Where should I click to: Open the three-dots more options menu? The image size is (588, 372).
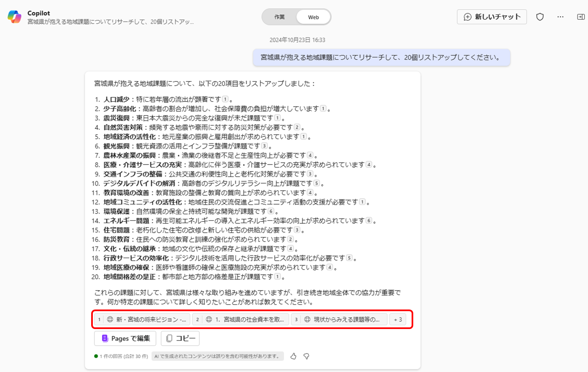pos(560,17)
